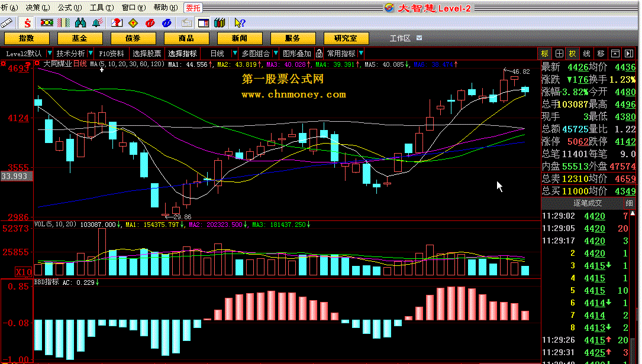Click the 商品 commodities button
The height and width of the screenshot is (364, 642).
[186, 38]
